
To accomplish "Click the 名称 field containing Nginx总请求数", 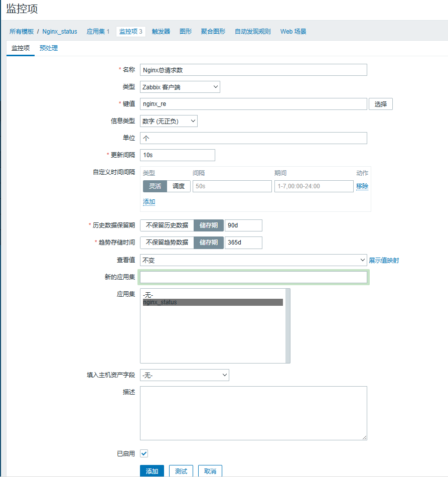I will click(x=253, y=70).
